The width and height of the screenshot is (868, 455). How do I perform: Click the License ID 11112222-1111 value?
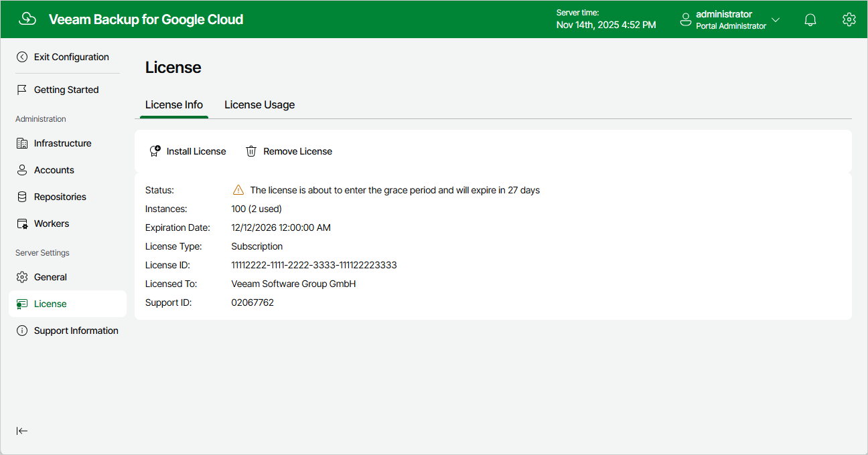coord(314,265)
